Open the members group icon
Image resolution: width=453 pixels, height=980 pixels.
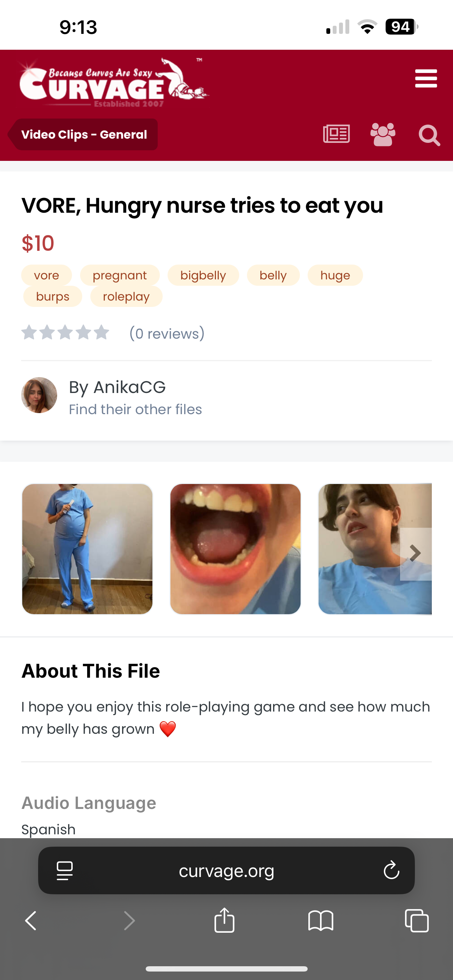tap(383, 134)
